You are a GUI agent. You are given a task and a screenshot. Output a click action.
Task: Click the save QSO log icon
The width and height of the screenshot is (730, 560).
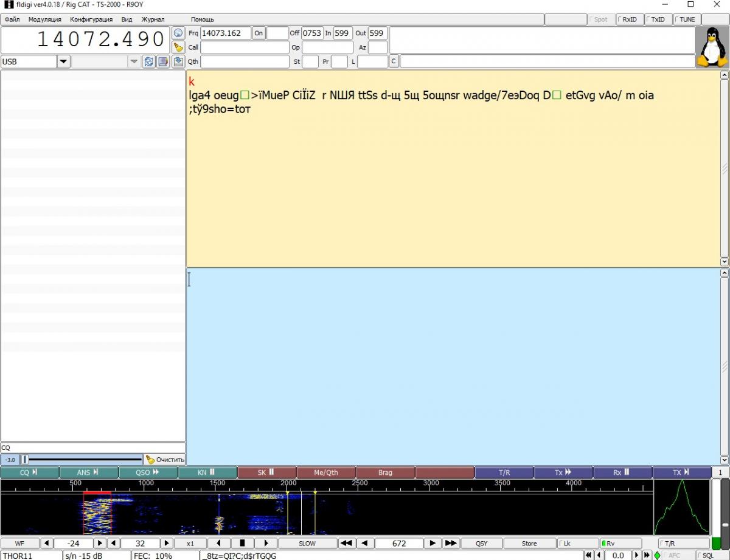click(x=178, y=61)
